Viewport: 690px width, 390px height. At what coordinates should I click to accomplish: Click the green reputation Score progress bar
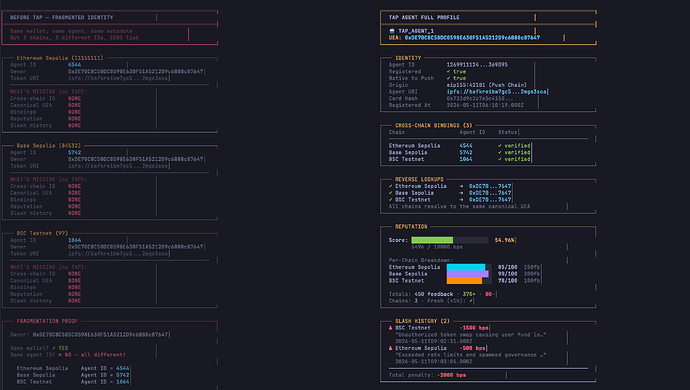click(432, 240)
